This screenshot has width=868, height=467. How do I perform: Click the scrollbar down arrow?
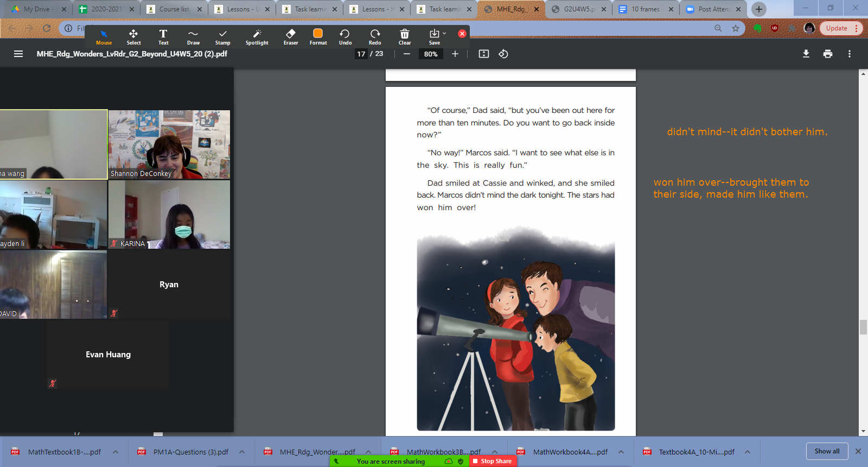pyautogui.click(x=863, y=432)
